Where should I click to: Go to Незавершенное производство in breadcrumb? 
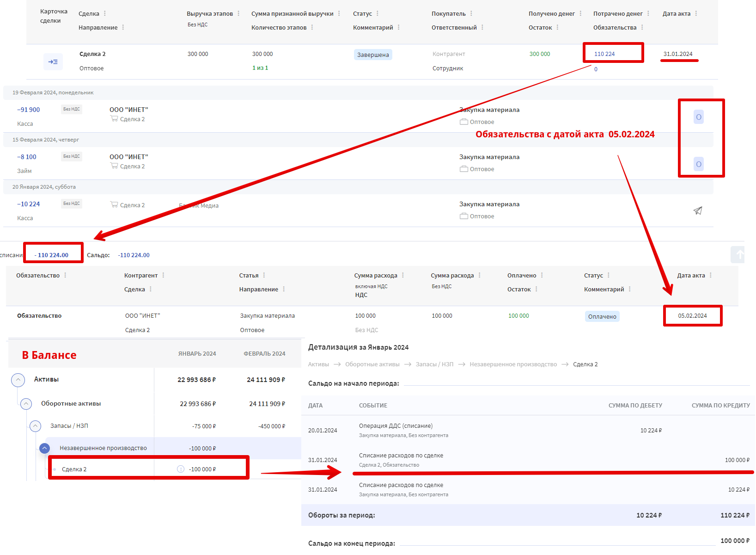coord(513,364)
